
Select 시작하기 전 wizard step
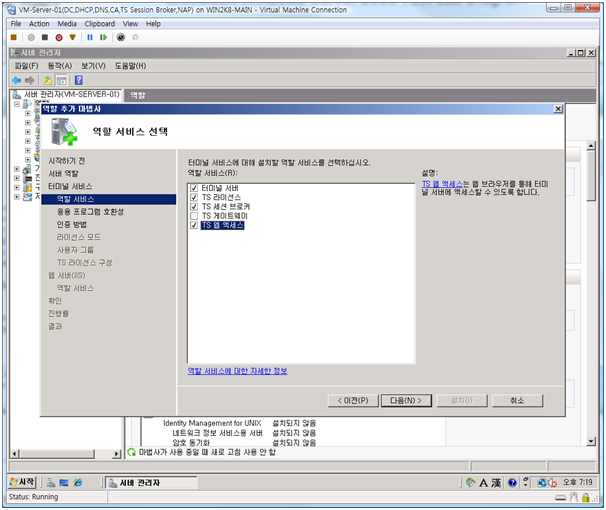pyautogui.click(x=66, y=161)
